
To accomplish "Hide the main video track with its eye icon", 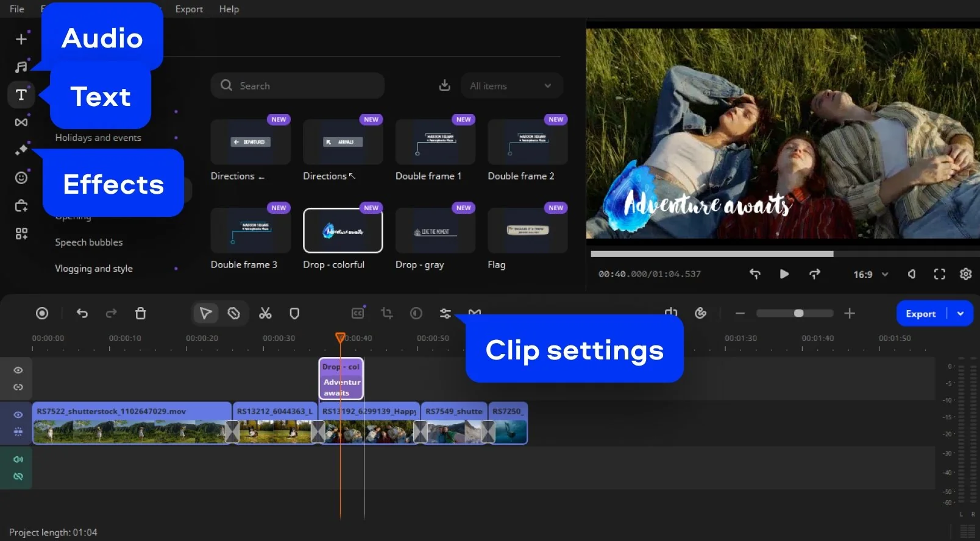I will pyautogui.click(x=18, y=415).
